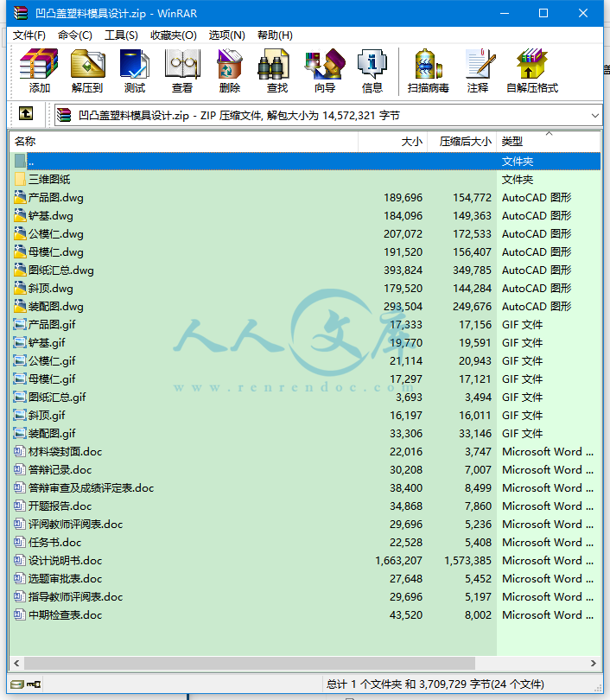Sort by 类型 column header
This screenshot has height=700, width=610.
tap(549, 142)
